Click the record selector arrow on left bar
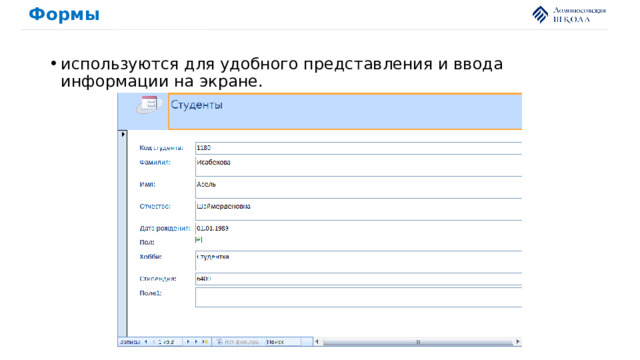This screenshot has height=360, width=640. tap(123, 134)
